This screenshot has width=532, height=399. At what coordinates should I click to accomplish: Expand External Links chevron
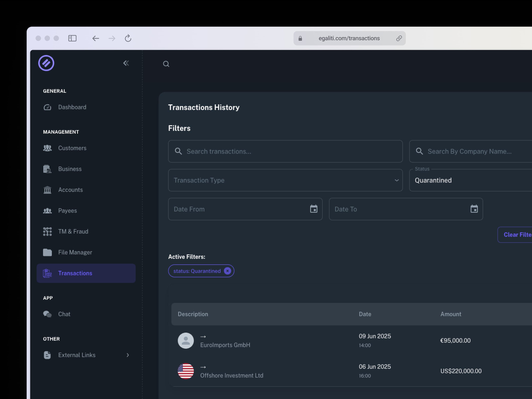pyautogui.click(x=128, y=355)
